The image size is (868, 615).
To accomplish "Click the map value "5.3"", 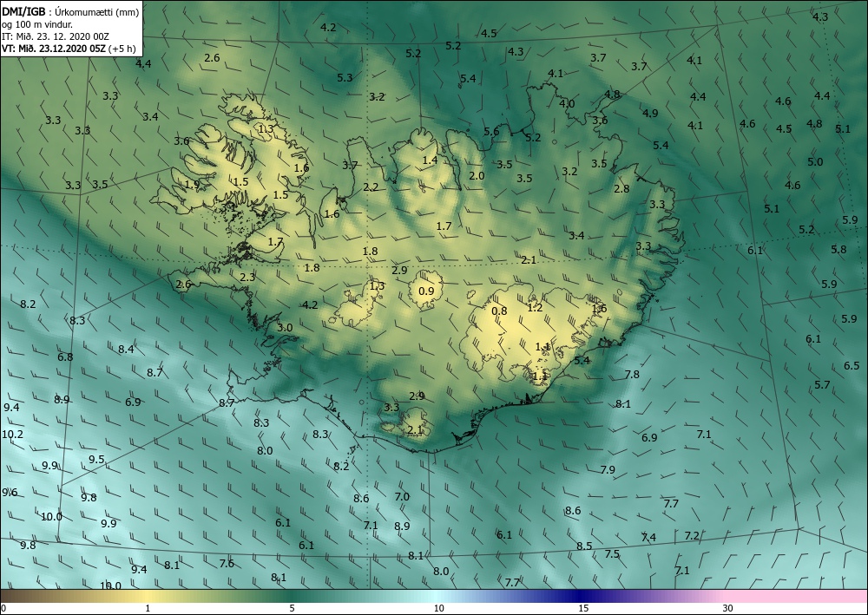I will tap(345, 78).
